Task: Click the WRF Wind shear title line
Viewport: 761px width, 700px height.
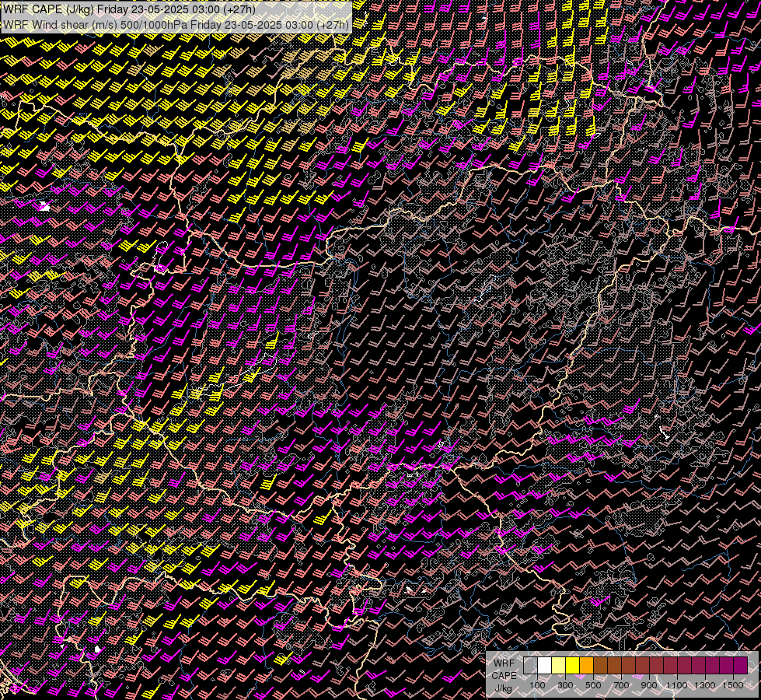Action: (176, 25)
